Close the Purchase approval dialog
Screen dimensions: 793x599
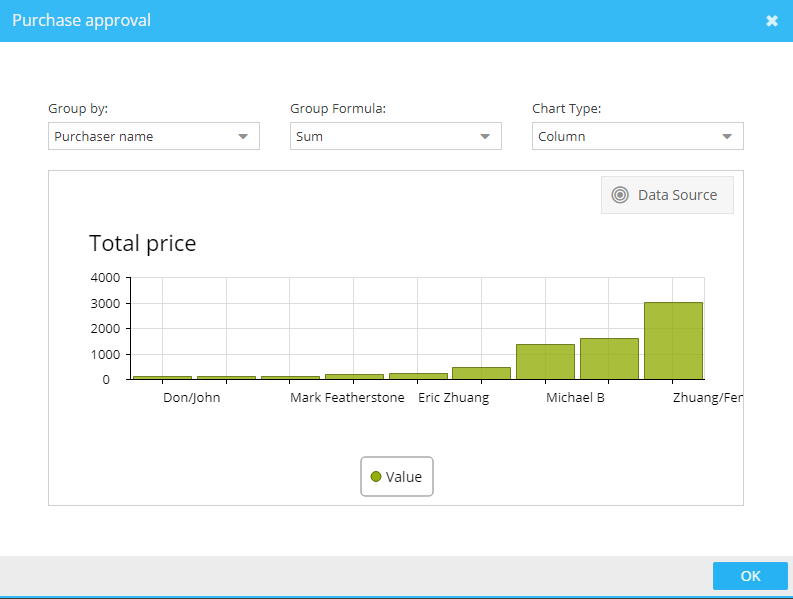coord(772,21)
